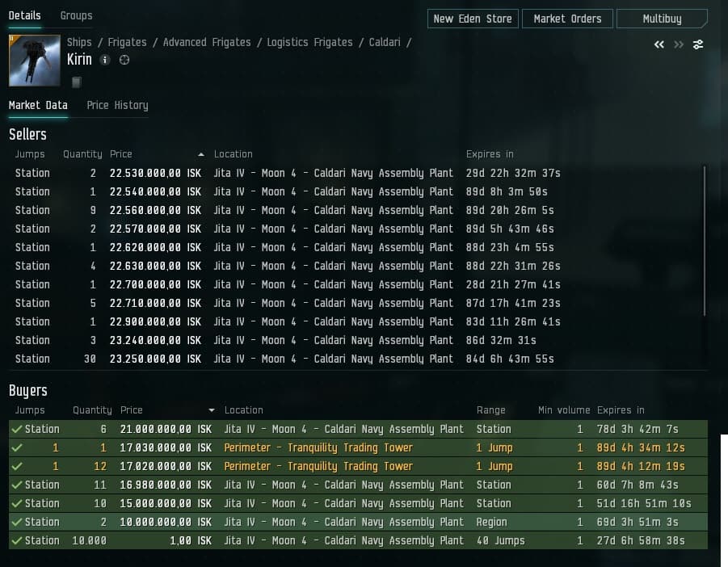The width and height of the screenshot is (728, 567).
Task: Click checkmark icon on 21.000.000,00 ISK buy order
Action: pyautogui.click(x=16, y=429)
